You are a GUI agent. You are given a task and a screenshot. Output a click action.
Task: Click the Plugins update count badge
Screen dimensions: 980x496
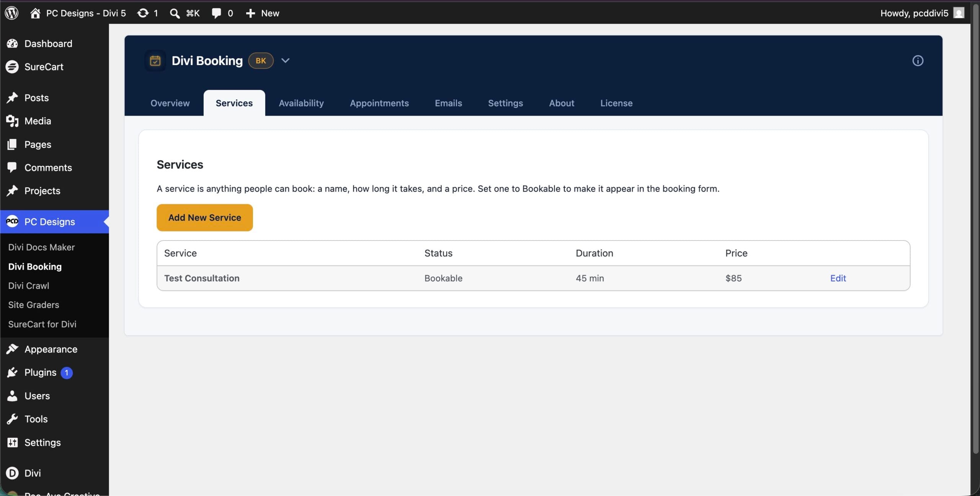(67, 373)
